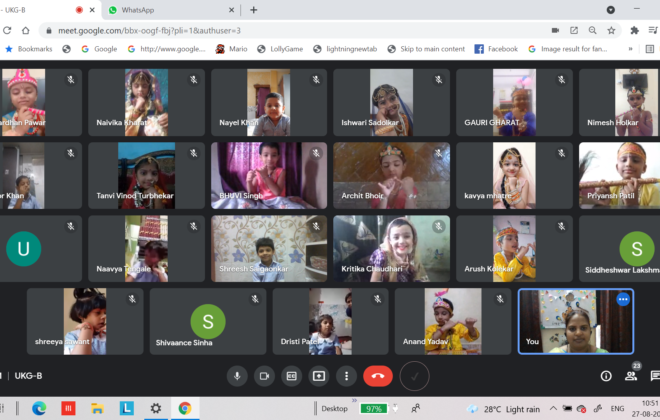Click the round checkmark button beside hang-up
The width and height of the screenshot is (660, 420).
point(414,376)
